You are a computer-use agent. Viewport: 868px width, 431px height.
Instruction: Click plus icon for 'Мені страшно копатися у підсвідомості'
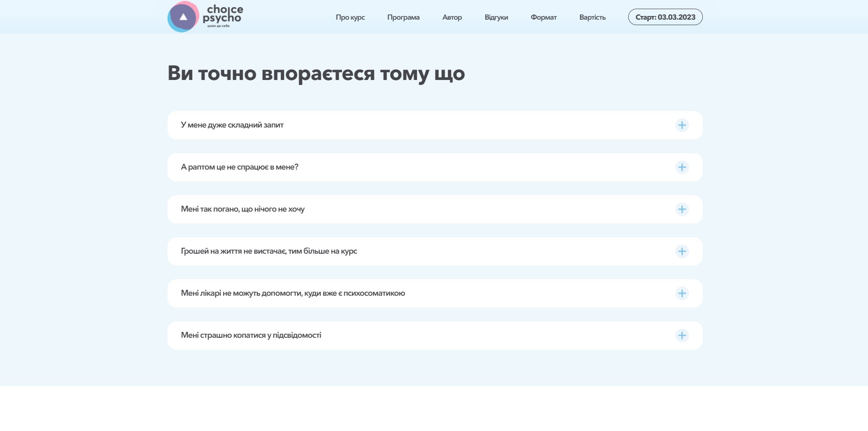pos(682,335)
